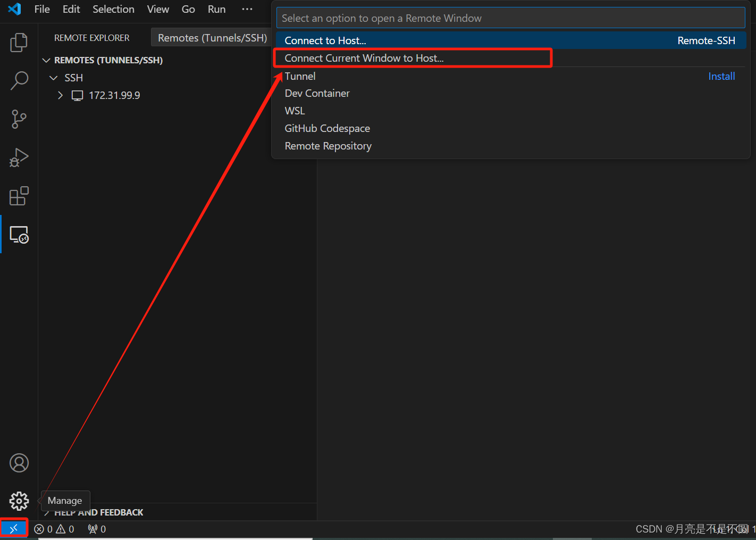
Task: Click the Remote Window option input field
Action: 510,18
